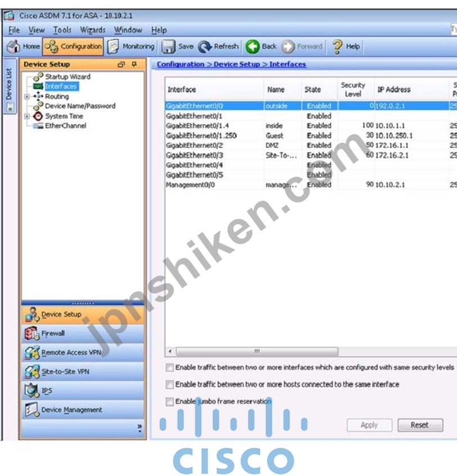Viewport: 457px width, 476px height.
Task: Click the Device Name/Password icon
Action: [x=38, y=106]
